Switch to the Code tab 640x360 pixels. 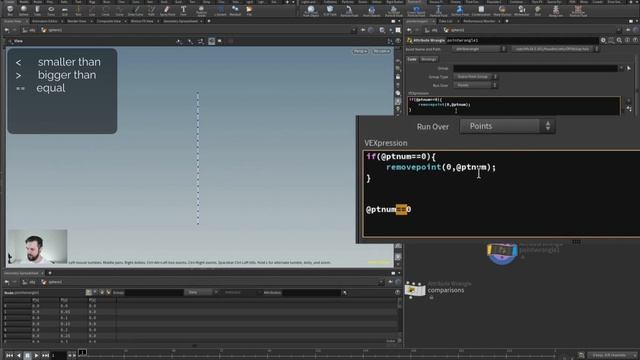412,59
